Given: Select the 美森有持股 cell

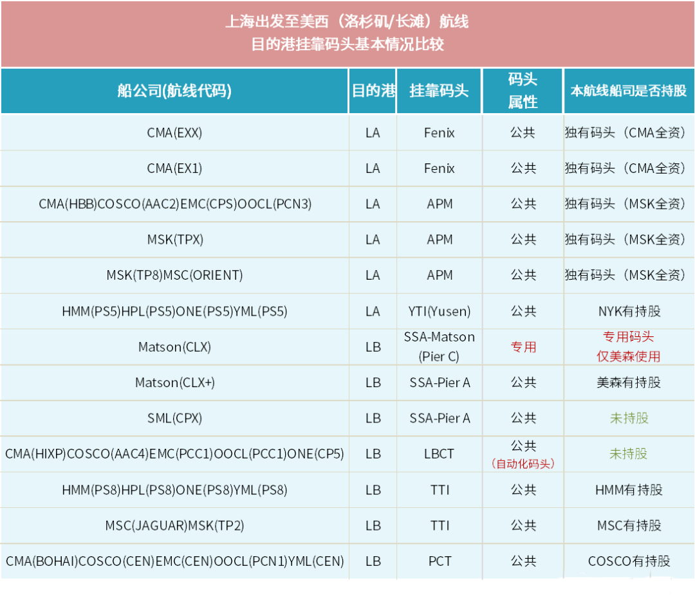Looking at the screenshot, I should (x=629, y=383).
